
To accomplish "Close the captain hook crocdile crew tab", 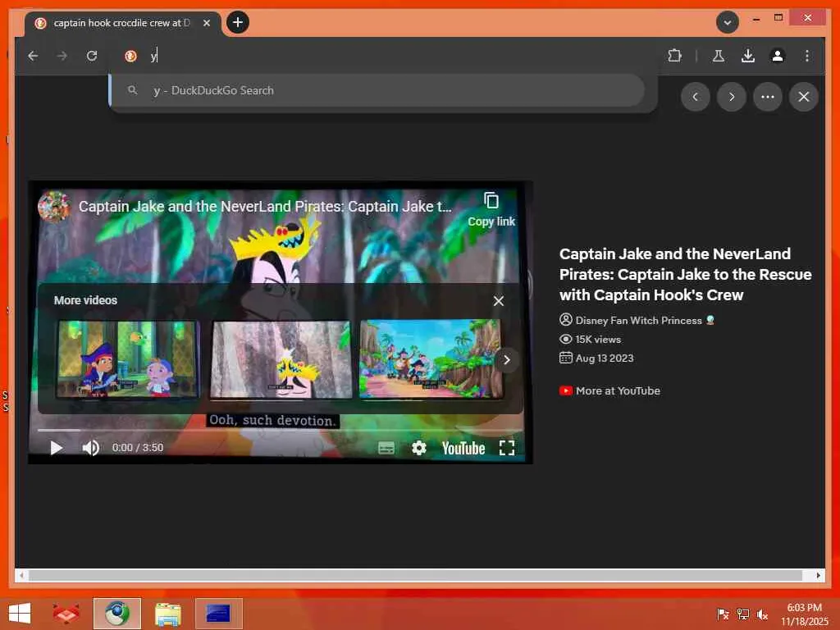I will (x=206, y=23).
